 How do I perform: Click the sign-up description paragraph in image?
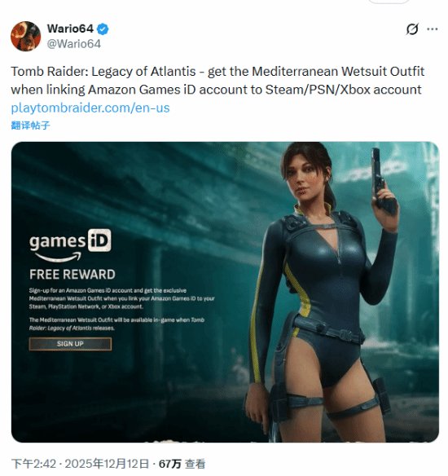pos(121,298)
